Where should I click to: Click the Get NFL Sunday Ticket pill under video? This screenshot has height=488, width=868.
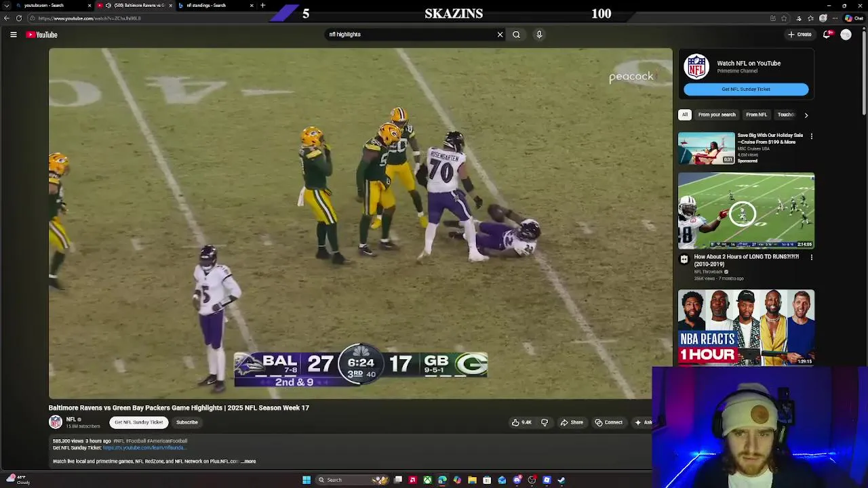point(138,422)
